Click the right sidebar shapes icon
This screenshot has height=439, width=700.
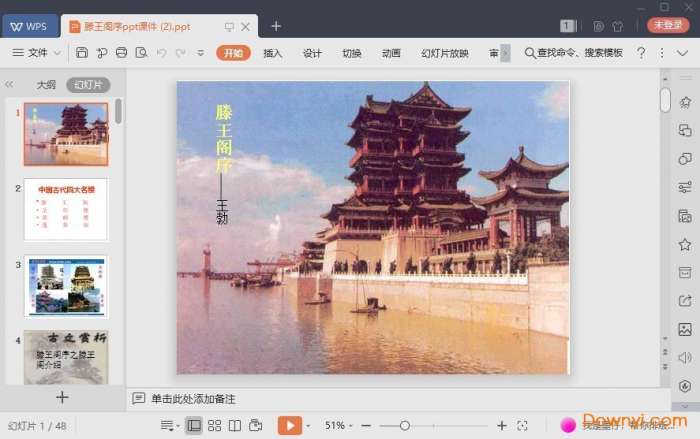pyautogui.click(x=685, y=159)
